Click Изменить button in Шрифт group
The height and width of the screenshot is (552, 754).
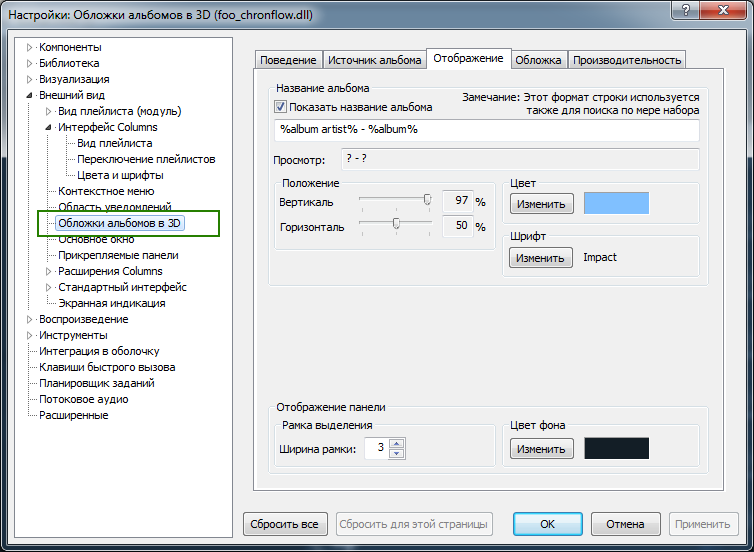[541, 258]
